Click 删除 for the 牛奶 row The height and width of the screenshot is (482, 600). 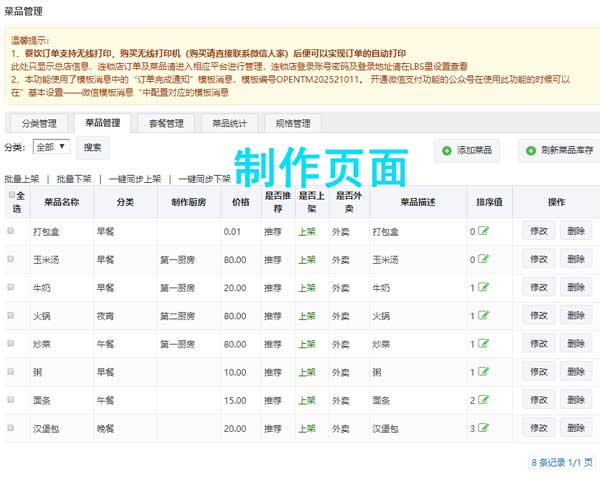pyautogui.click(x=576, y=287)
